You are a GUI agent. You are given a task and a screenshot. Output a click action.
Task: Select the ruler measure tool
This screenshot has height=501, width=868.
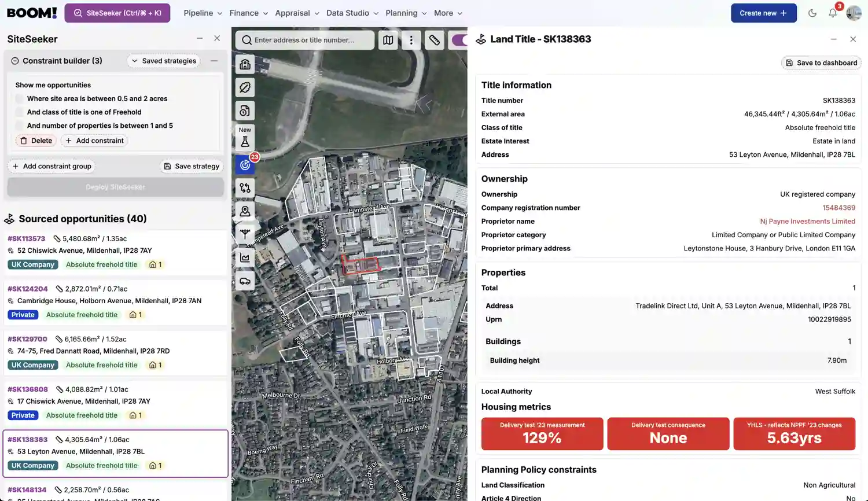tap(435, 40)
